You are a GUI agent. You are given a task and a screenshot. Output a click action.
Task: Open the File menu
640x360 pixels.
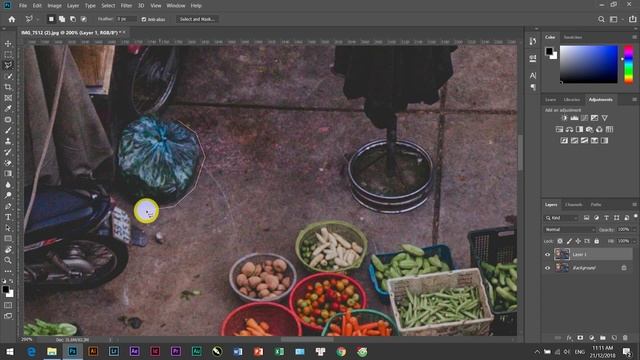tap(23, 6)
